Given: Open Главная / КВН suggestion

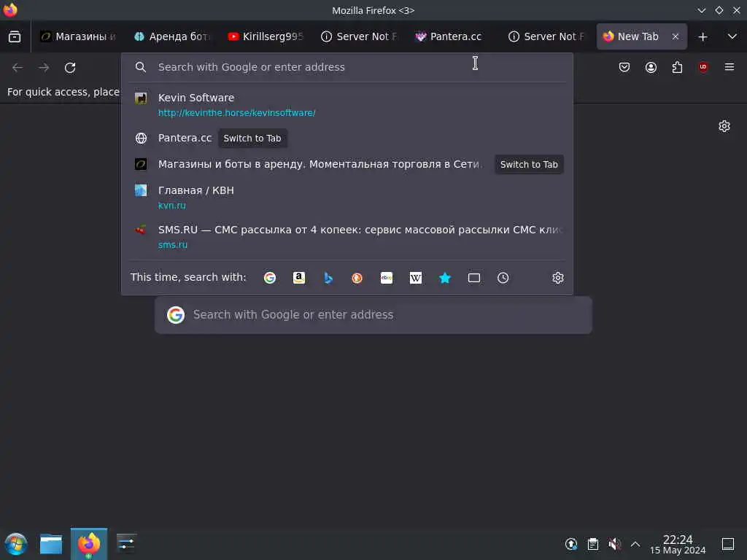Looking at the screenshot, I should [347, 197].
